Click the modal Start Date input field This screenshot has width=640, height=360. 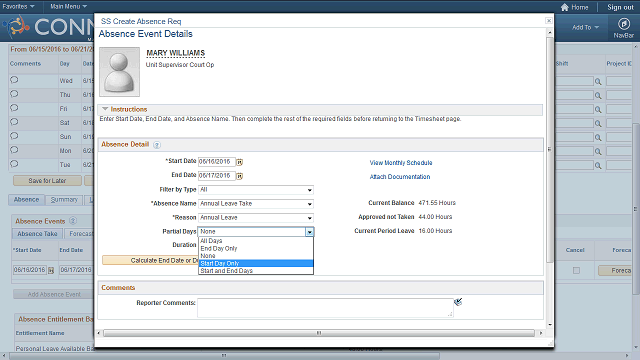point(217,162)
